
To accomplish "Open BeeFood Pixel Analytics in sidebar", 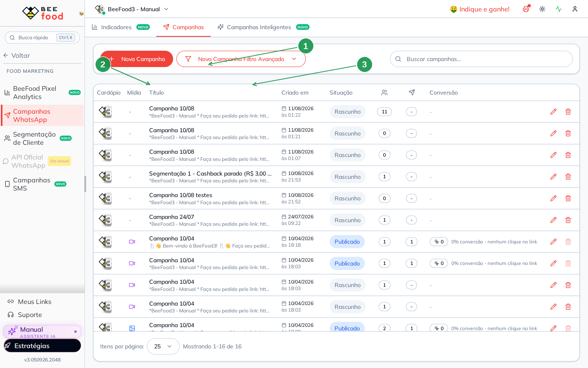I will point(42,93).
